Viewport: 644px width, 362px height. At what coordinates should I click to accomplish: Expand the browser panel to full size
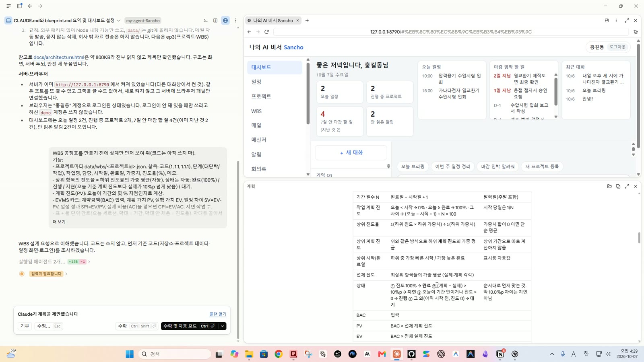627,21
